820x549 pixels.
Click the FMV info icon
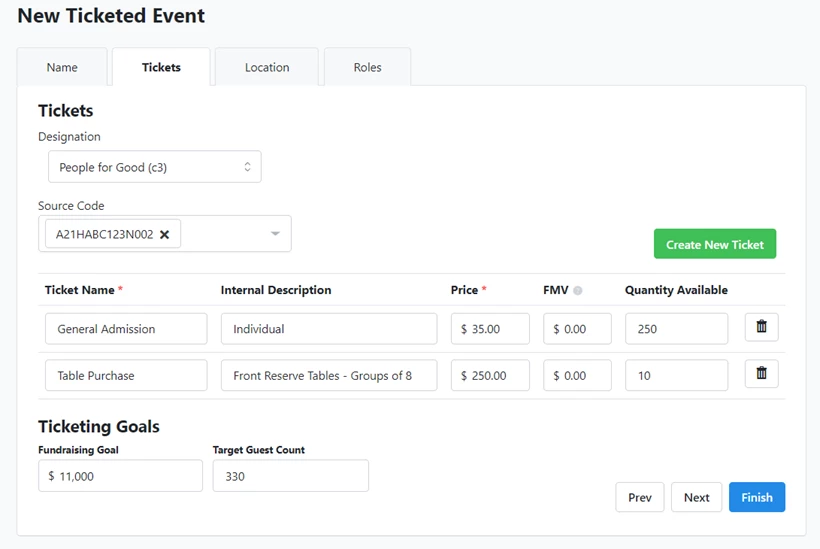(x=577, y=290)
